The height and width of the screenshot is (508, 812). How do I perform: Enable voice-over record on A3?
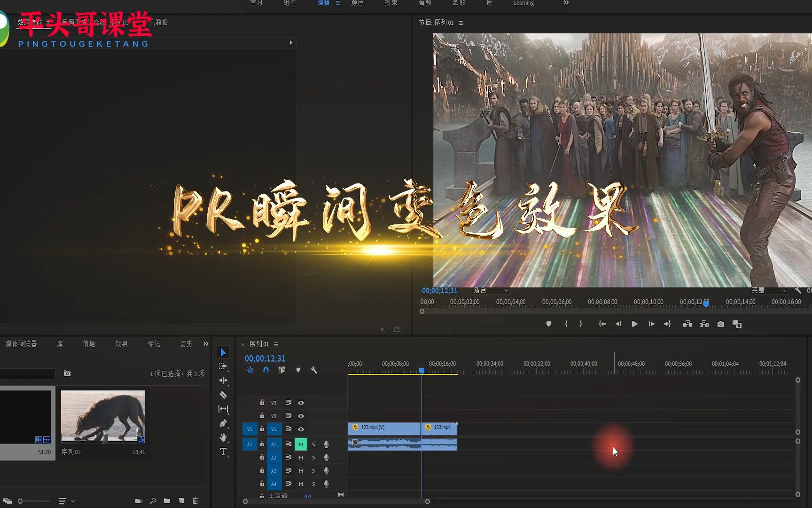326,471
